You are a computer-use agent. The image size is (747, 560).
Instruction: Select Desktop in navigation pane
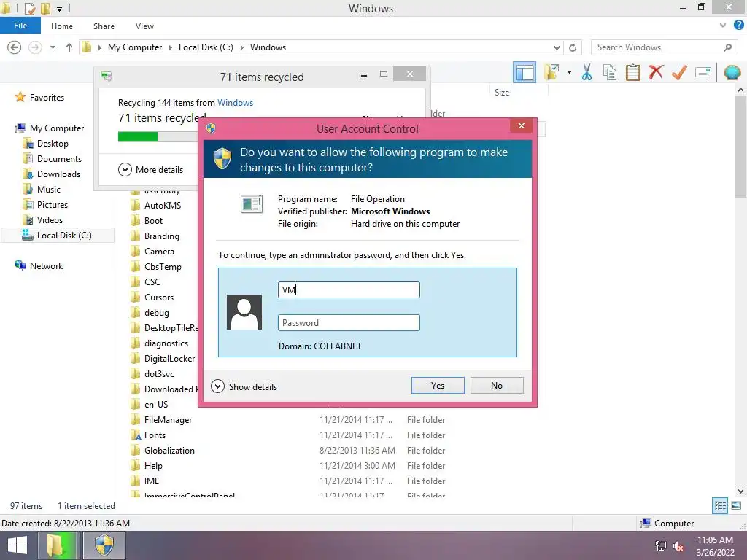(x=46, y=144)
